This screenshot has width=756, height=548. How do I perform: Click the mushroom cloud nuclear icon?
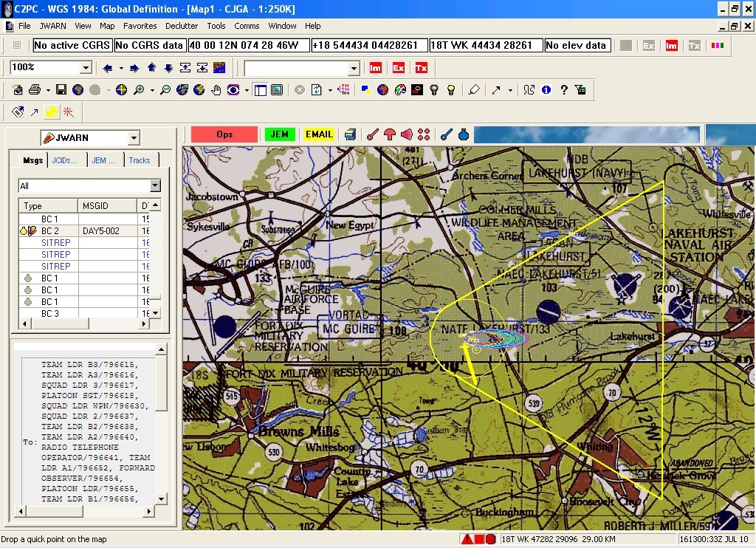pos(390,134)
